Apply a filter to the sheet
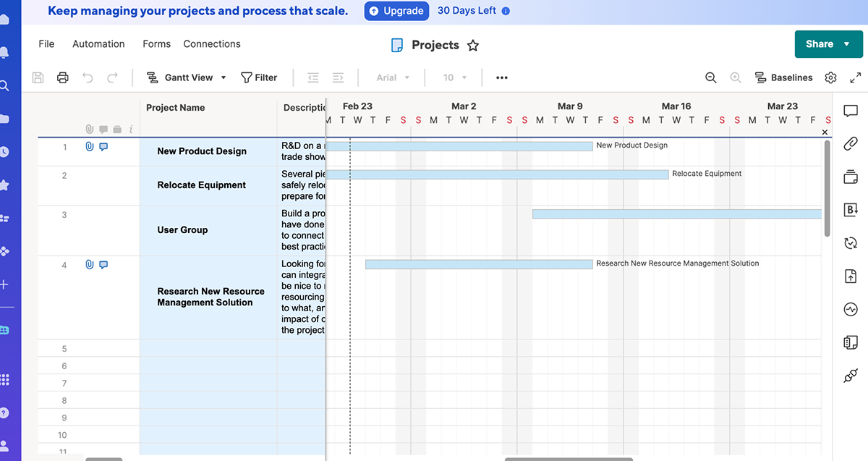868x461 pixels. click(x=259, y=77)
